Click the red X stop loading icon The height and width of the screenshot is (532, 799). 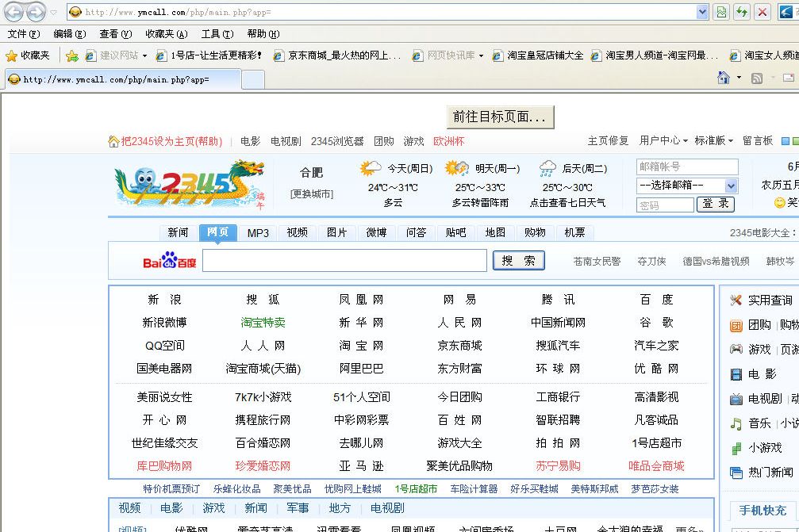coord(763,12)
